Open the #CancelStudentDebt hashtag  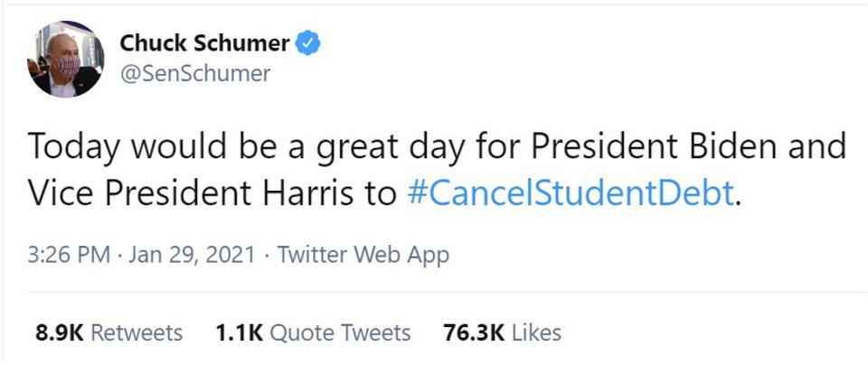(x=571, y=193)
